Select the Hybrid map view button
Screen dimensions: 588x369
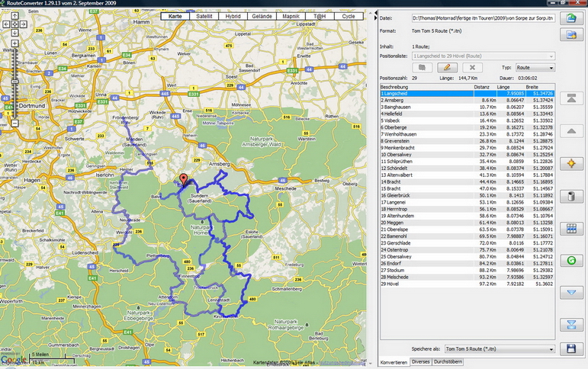pyautogui.click(x=233, y=16)
